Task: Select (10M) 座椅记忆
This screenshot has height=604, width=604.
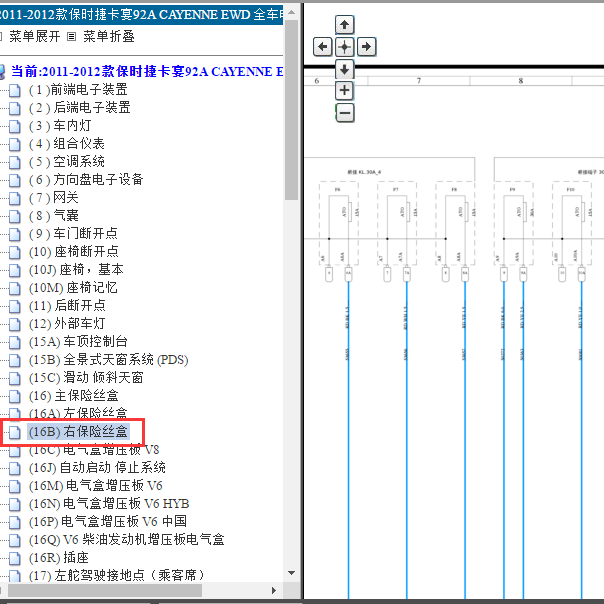Action: (73, 288)
